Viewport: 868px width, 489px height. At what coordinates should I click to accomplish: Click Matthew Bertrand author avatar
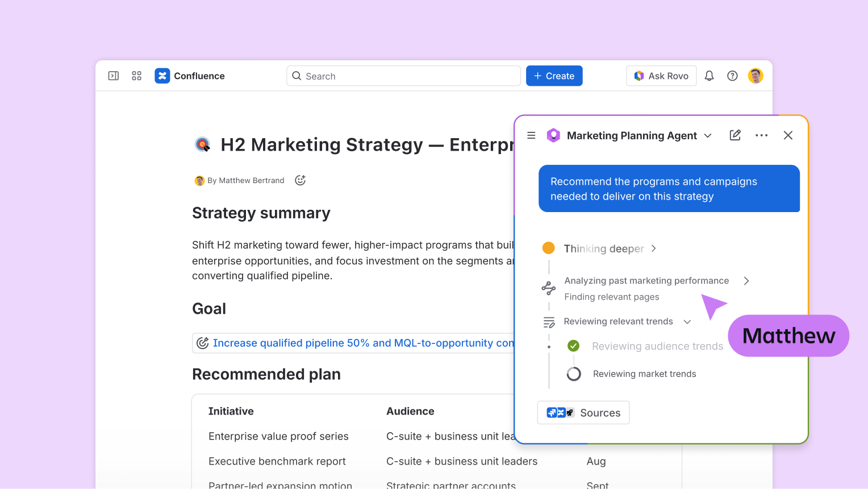click(199, 181)
